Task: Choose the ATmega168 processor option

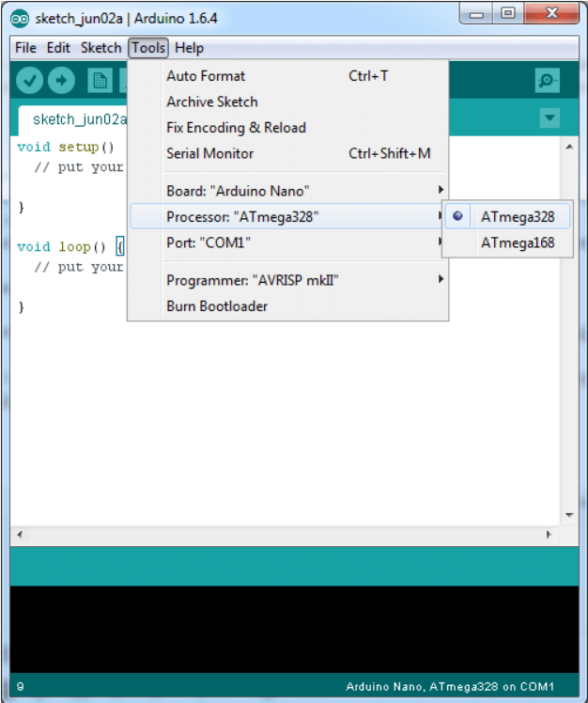Action: [x=517, y=242]
